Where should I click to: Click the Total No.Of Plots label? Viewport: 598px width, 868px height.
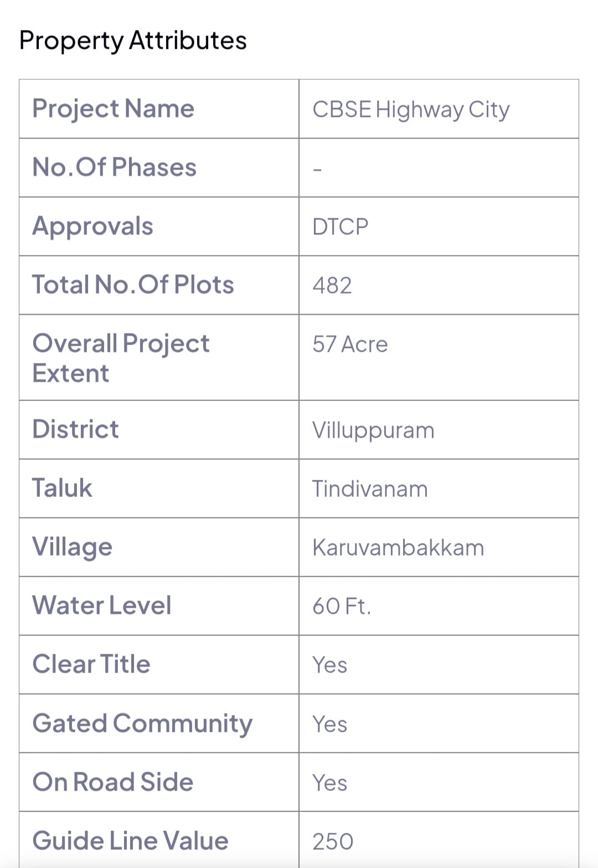pyautogui.click(x=133, y=285)
